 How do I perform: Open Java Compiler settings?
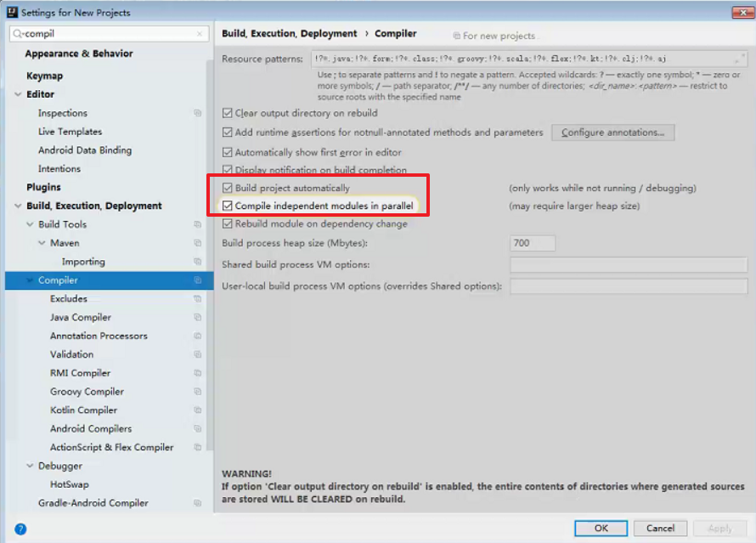pos(81,317)
